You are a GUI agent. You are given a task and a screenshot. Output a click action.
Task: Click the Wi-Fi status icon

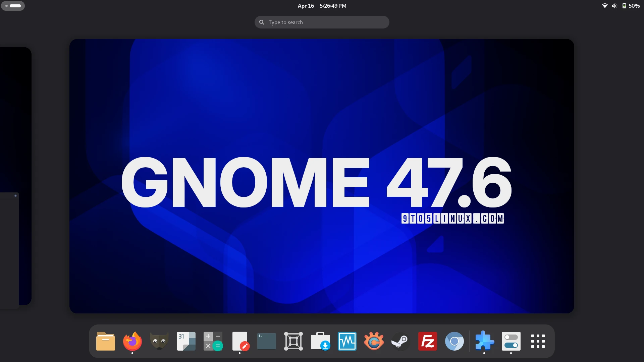(x=605, y=6)
